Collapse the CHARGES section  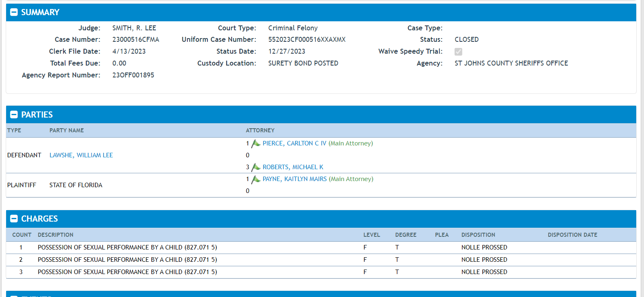coord(14,219)
